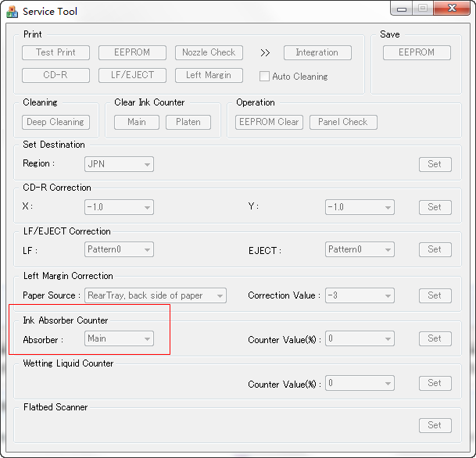Open the Region dropdown set to JPN
Viewport: 476px width, 458px height.
(119, 164)
